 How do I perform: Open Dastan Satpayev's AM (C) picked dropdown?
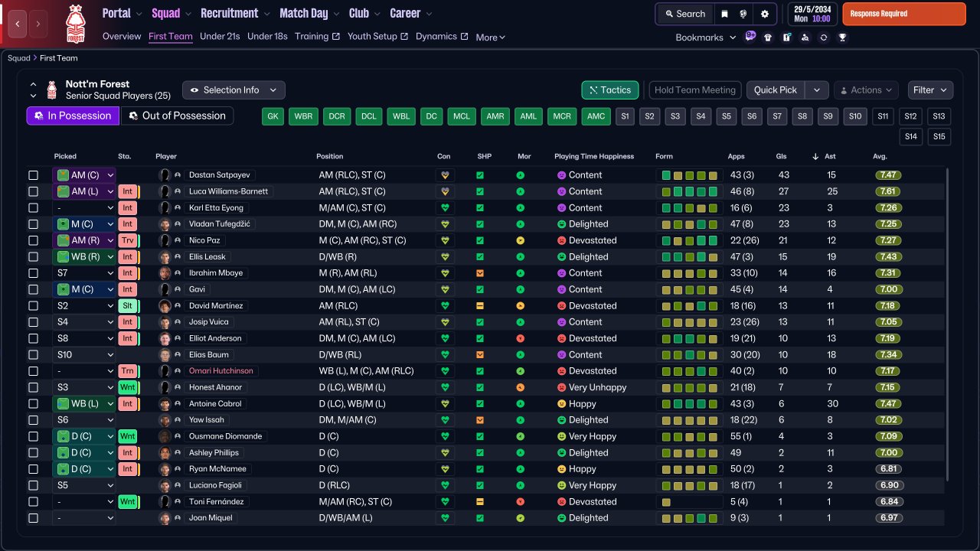[x=83, y=175]
